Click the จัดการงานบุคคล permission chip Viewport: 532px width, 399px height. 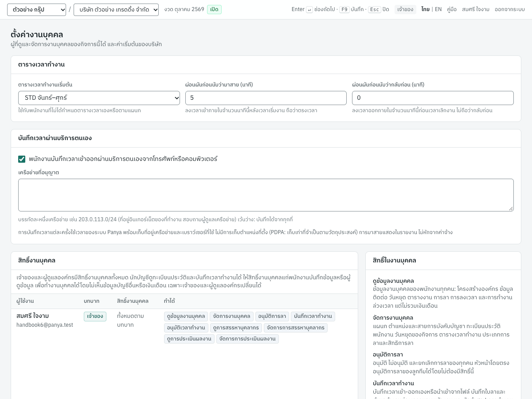pyautogui.click(x=231, y=317)
